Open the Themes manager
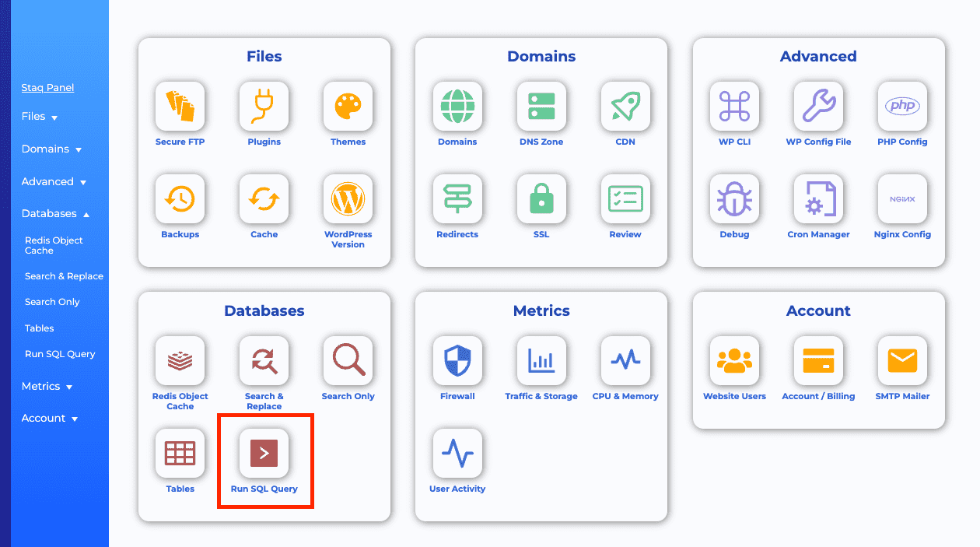Image resolution: width=980 pixels, height=547 pixels. (x=348, y=107)
